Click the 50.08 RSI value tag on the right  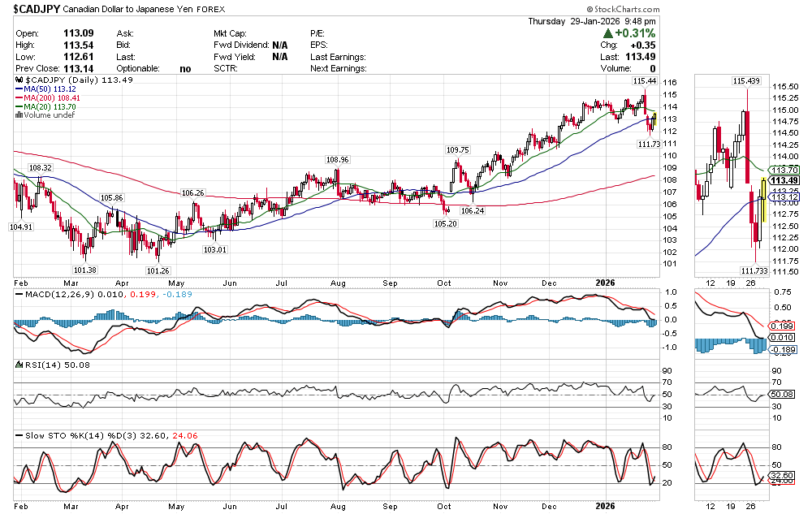click(x=780, y=394)
